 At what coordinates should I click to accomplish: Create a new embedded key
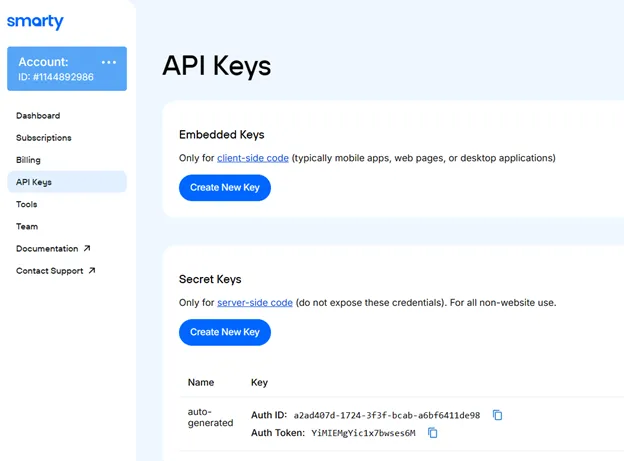point(224,188)
